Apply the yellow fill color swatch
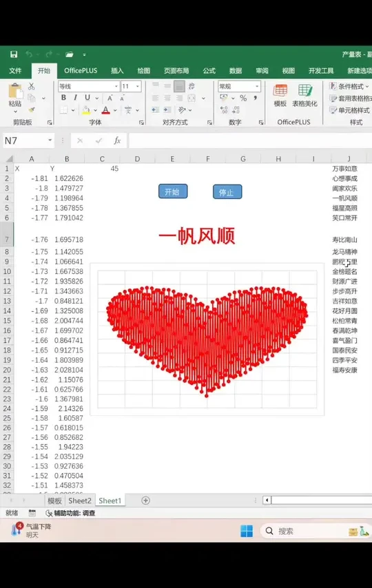The height and width of the screenshot is (588, 372). [x=86, y=110]
